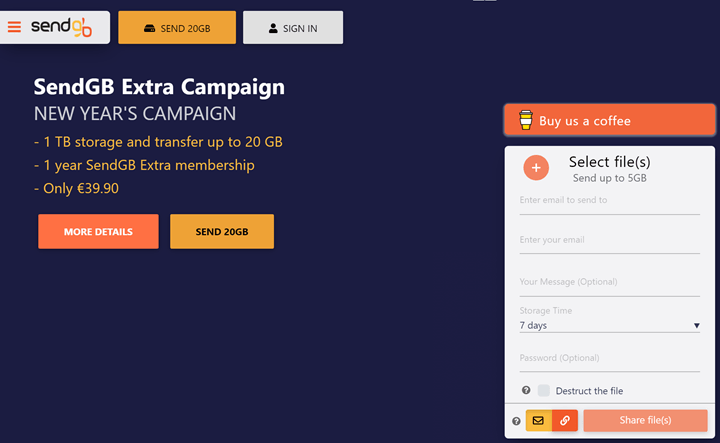Click the coffee cup icon

[526, 120]
